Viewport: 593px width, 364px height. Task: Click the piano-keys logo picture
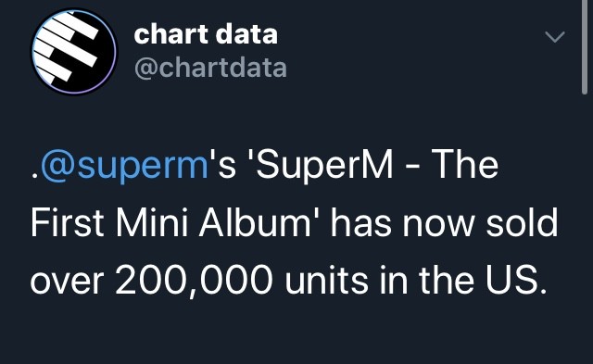(74, 52)
